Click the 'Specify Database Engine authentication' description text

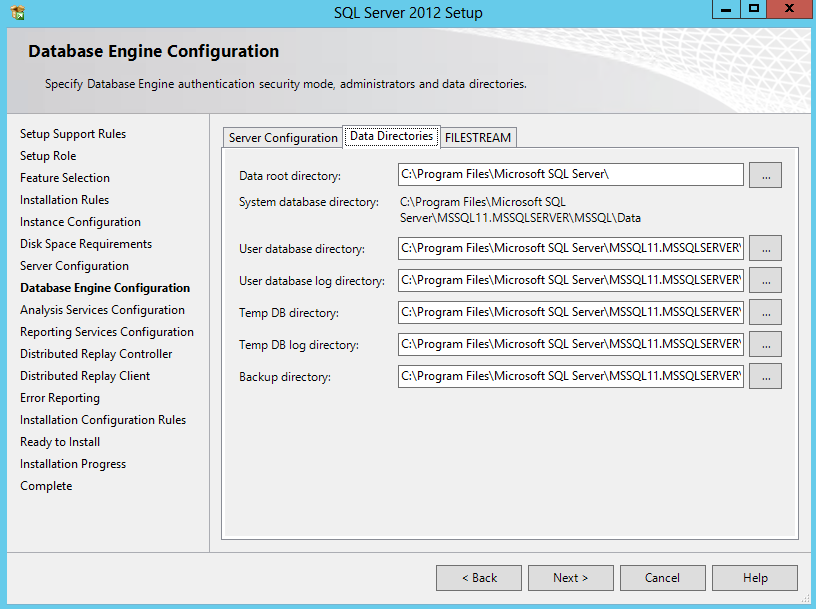tap(286, 84)
